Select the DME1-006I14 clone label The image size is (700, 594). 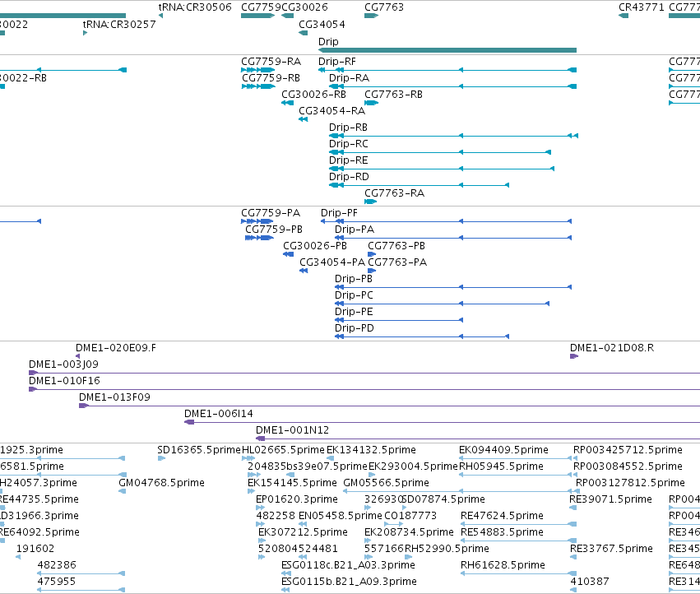(x=219, y=414)
